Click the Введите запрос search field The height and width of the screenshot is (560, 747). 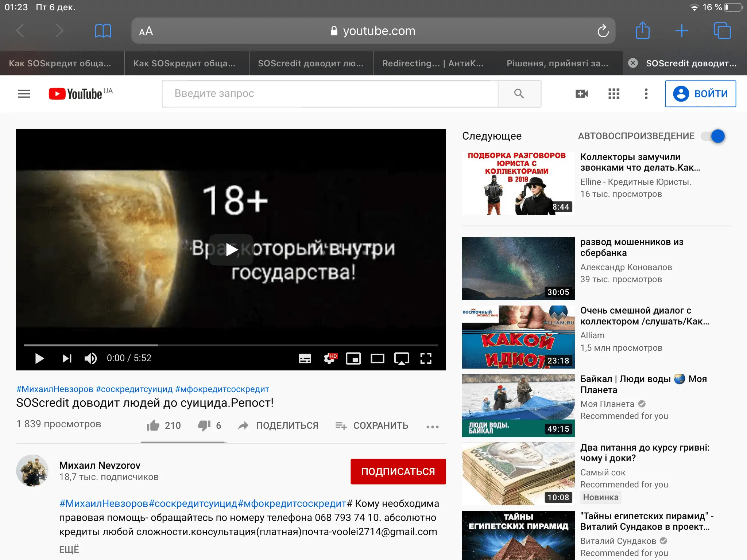point(330,94)
